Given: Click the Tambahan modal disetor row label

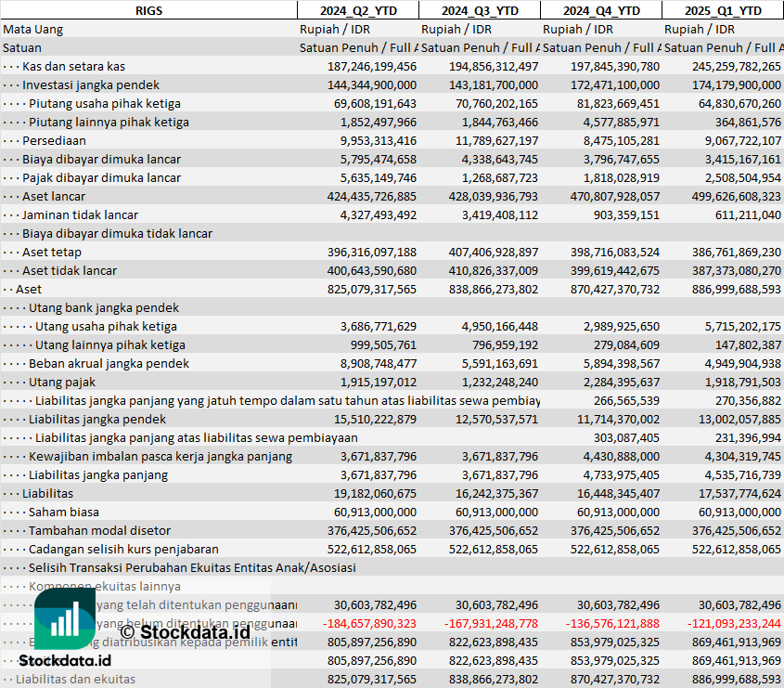Looking at the screenshot, I should (99, 530).
